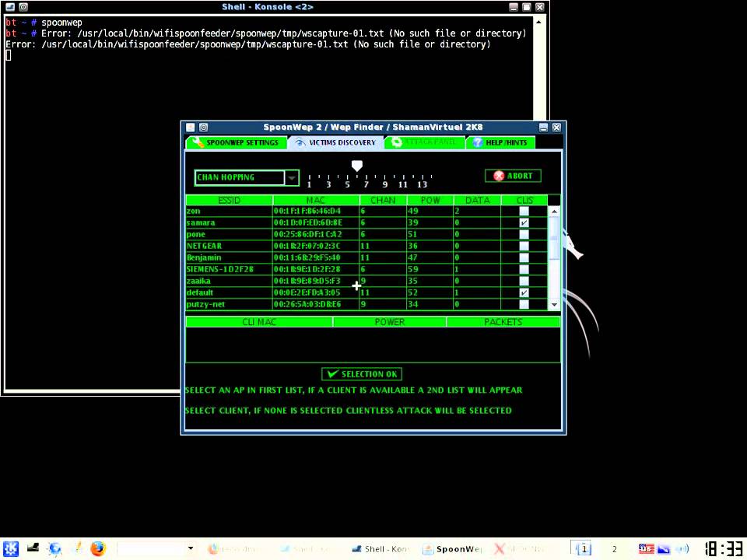Click the red X icon on Abort button
747x560 pixels.
(498, 176)
